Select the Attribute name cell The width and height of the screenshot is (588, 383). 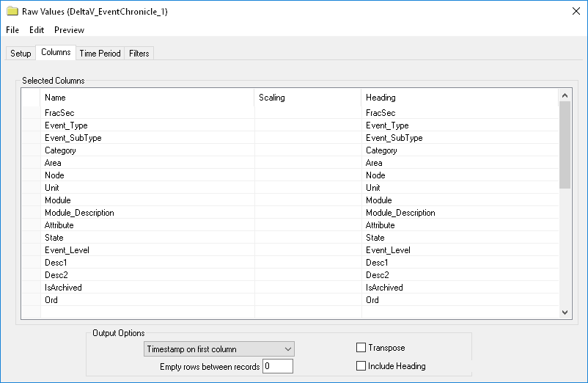click(147, 225)
